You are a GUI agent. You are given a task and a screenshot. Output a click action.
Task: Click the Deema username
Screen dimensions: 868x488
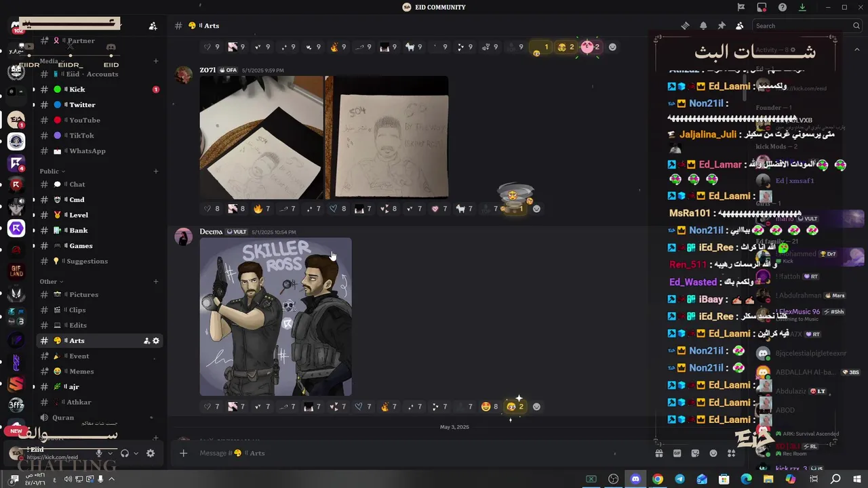click(211, 232)
